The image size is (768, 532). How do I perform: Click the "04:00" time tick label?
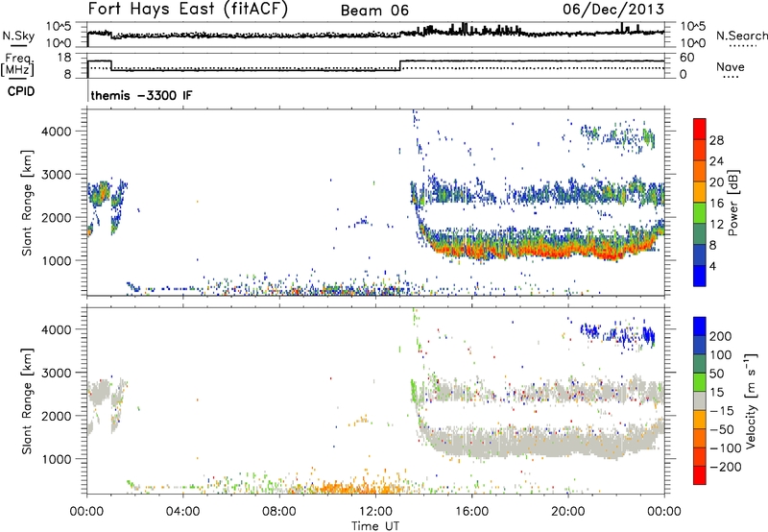point(182,512)
